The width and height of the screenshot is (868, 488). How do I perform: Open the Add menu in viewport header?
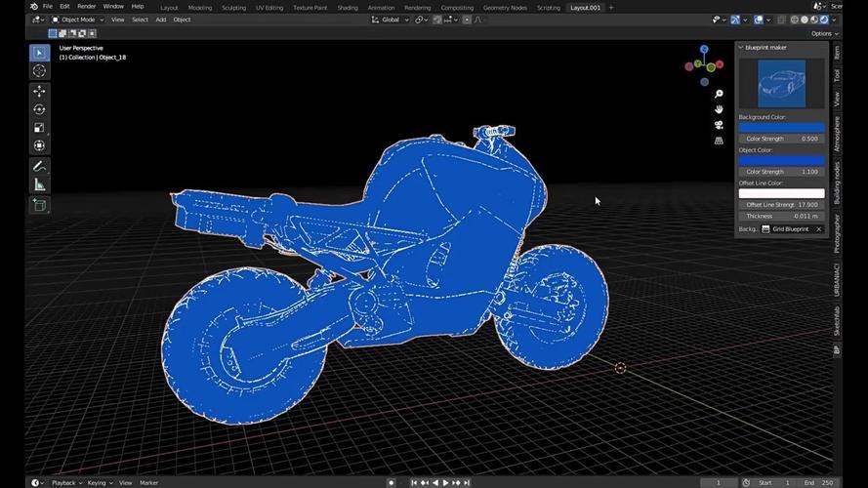[x=160, y=20]
